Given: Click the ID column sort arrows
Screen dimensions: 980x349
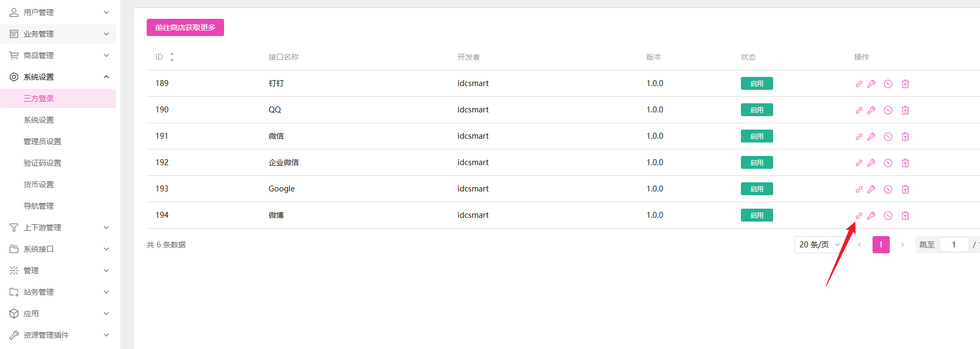Looking at the screenshot, I should [x=172, y=57].
